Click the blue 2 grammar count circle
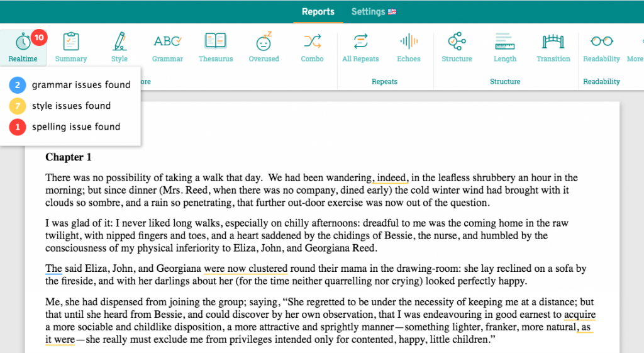Screen dimensions: 644x353 point(17,85)
